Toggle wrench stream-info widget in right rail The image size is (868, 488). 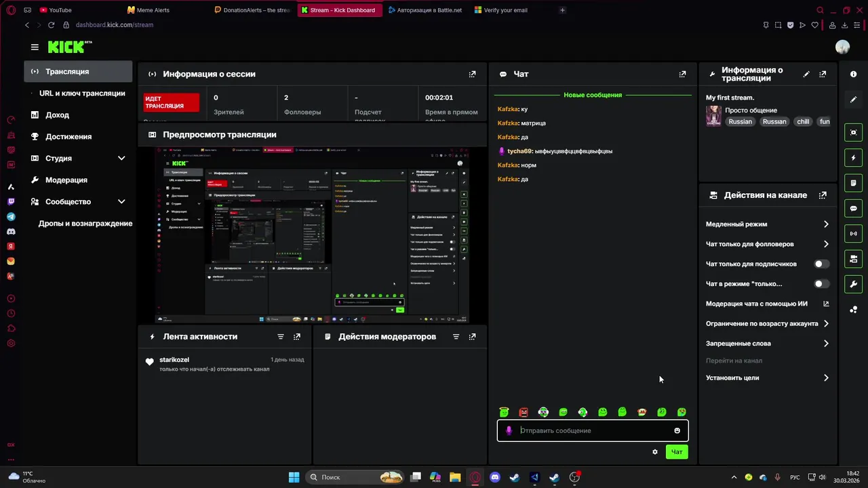pos(854,284)
